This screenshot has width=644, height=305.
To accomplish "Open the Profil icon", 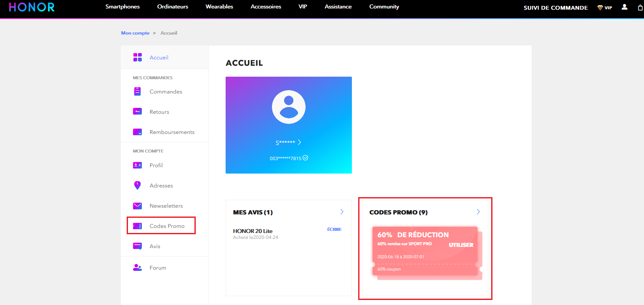I will (x=137, y=165).
